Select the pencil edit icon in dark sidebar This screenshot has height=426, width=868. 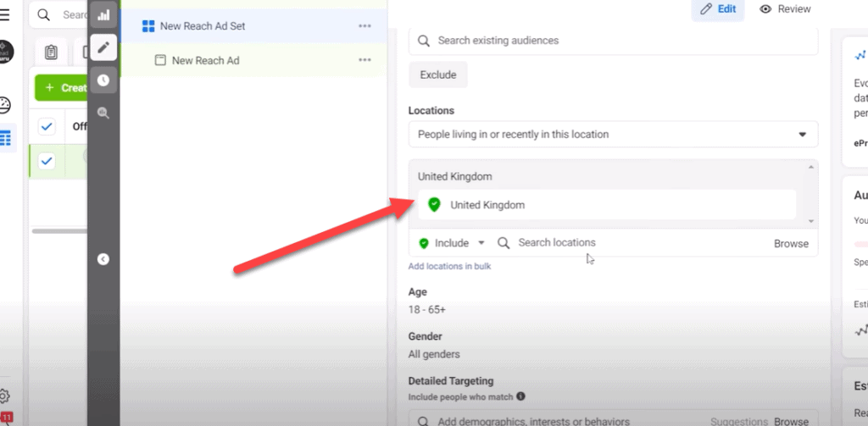pyautogui.click(x=103, y=47)
